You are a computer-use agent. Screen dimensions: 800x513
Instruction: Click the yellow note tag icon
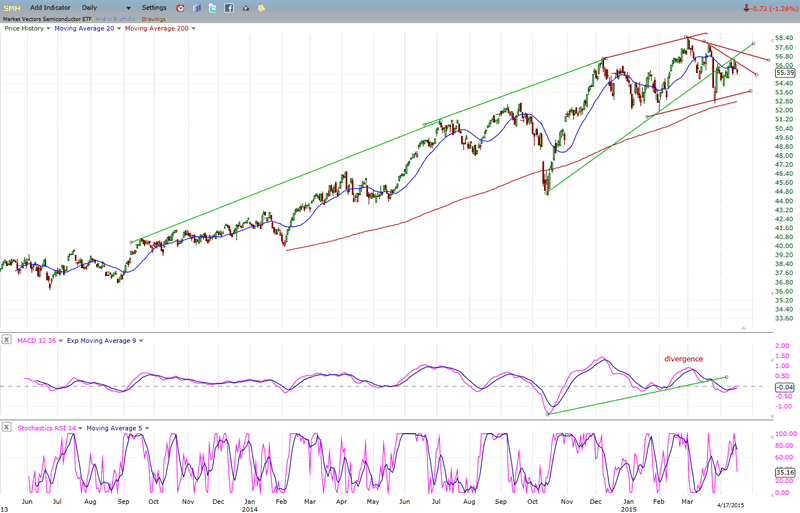point(261,8)
